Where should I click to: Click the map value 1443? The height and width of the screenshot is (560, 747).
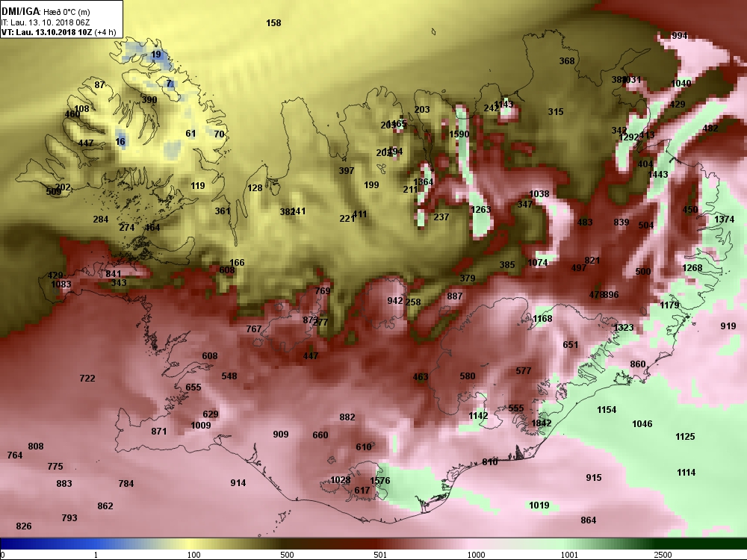point(658,175)
